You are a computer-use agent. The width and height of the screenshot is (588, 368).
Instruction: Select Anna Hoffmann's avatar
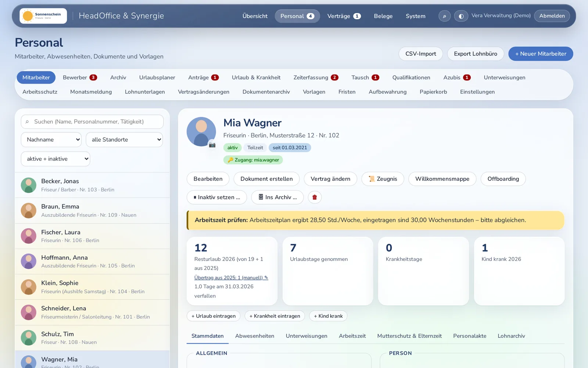[x=29, y=261]
